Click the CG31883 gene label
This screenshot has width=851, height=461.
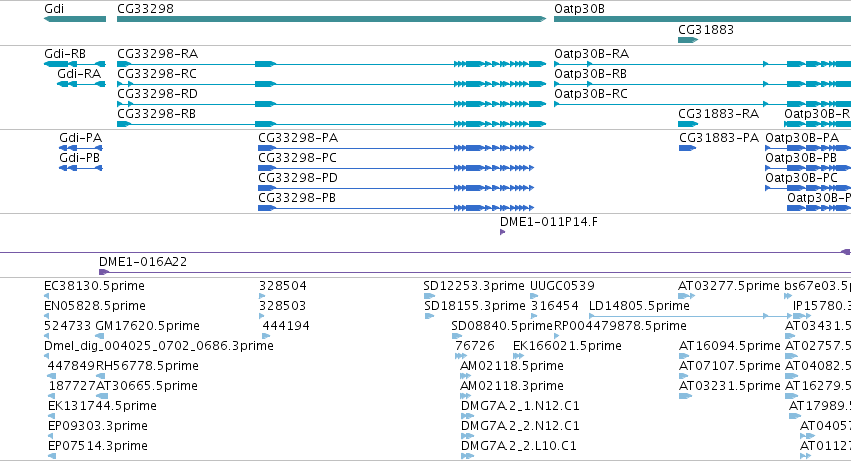pos(706,30)
